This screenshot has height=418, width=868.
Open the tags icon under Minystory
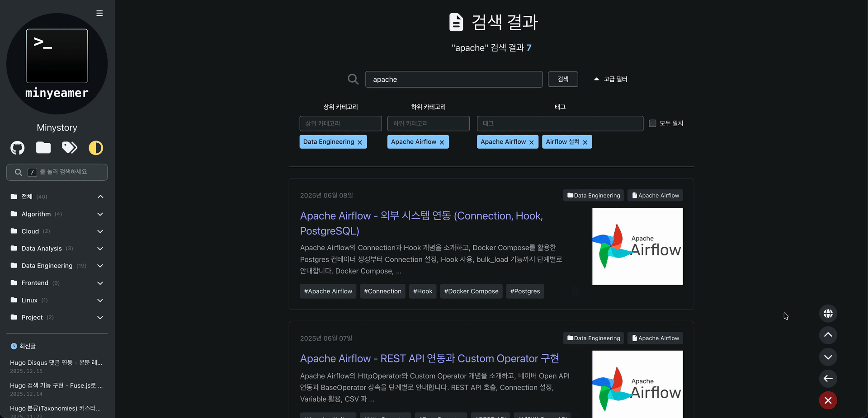click(x=70, y=148)
